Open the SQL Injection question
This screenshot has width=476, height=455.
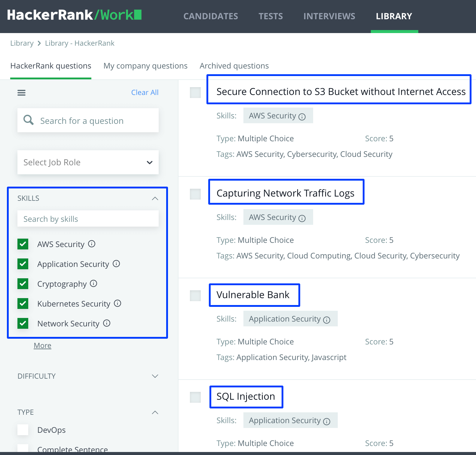point(246,396)
